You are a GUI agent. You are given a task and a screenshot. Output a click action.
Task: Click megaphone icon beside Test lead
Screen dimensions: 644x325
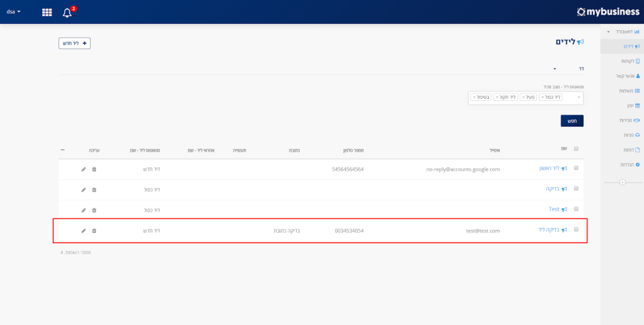[x=564, y=209]
